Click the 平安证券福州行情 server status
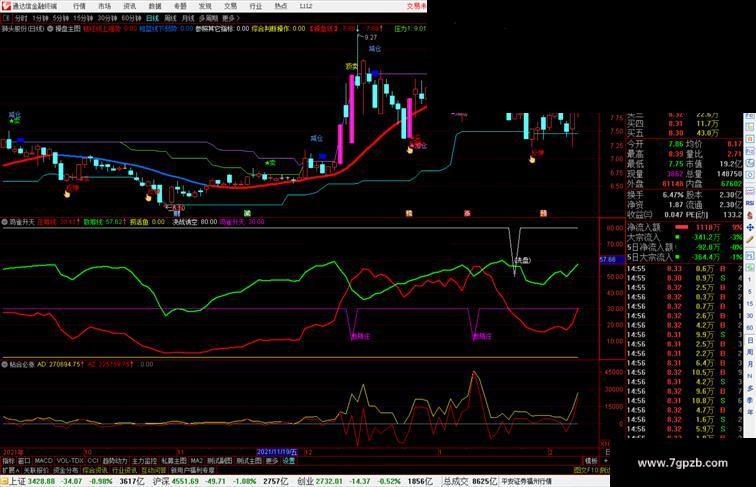The height and width of the screenshot is (487, 756). point(526,481)
